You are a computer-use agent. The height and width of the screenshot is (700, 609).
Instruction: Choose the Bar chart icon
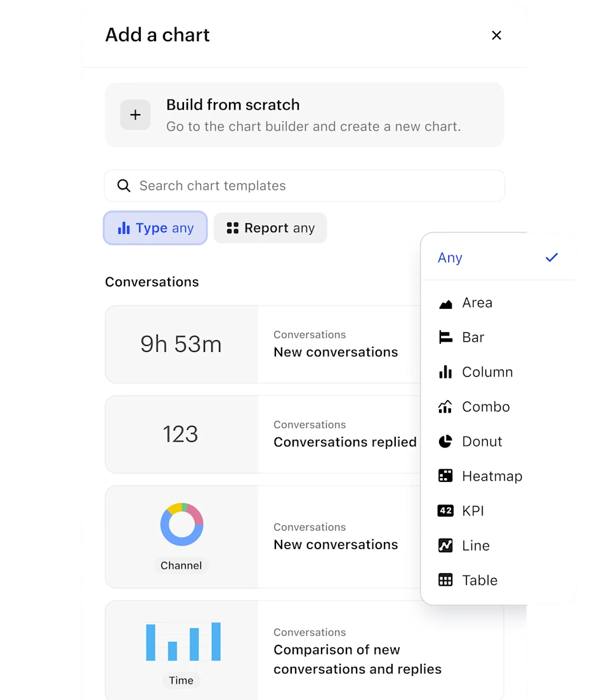point(445,337)
